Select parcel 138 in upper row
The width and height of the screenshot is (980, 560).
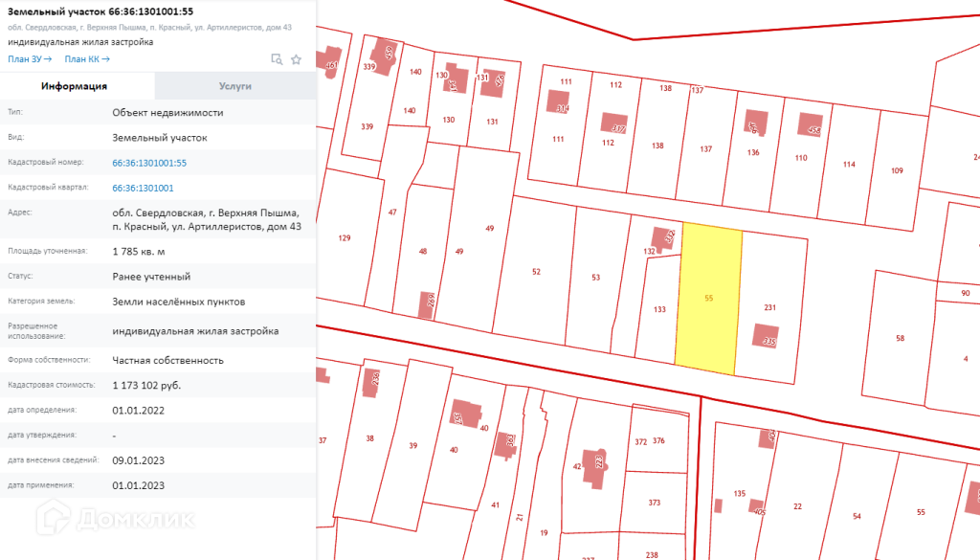(x=657, y=146)
